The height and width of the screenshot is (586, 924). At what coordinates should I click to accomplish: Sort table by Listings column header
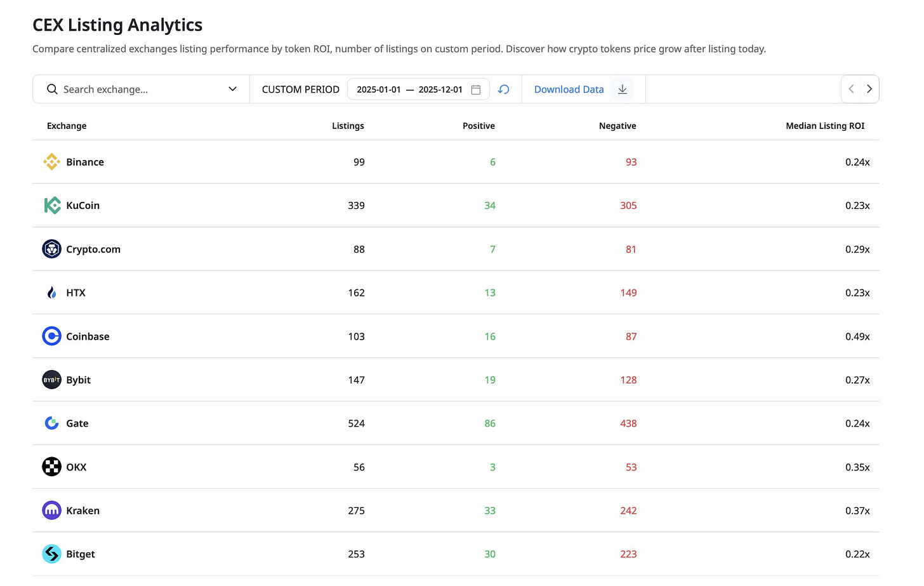(348, 126)
